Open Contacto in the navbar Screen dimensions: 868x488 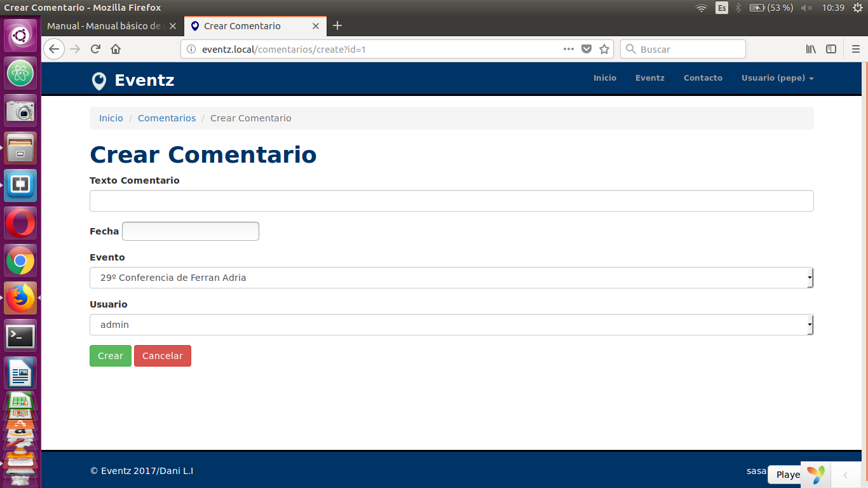(703, 78)
